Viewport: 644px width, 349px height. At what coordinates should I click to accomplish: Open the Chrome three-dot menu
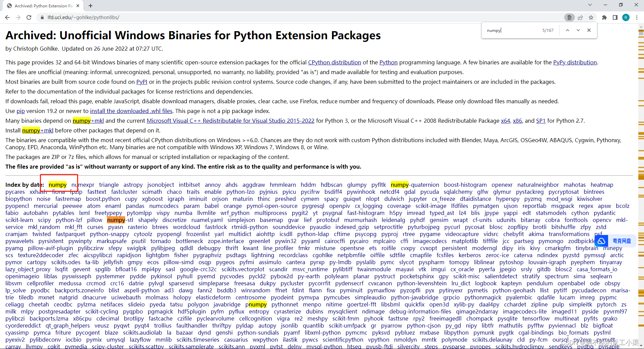pyautogui.click(x=637, y=17)
